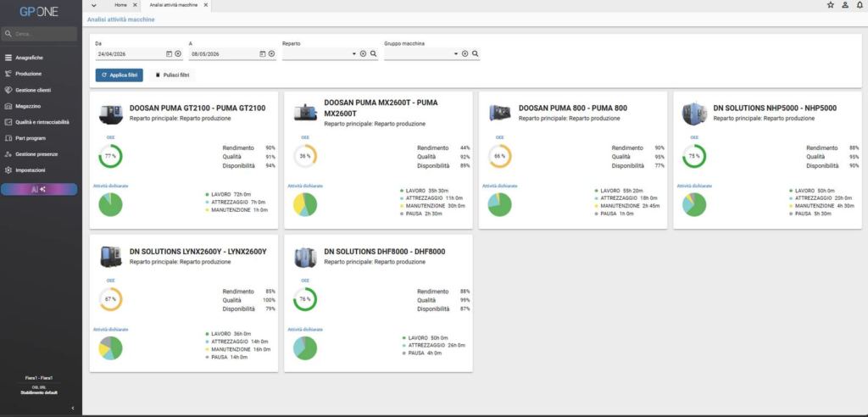Clear the Reparto filter
This screenshot has height=417, width=868.
(x=363, y=53)
